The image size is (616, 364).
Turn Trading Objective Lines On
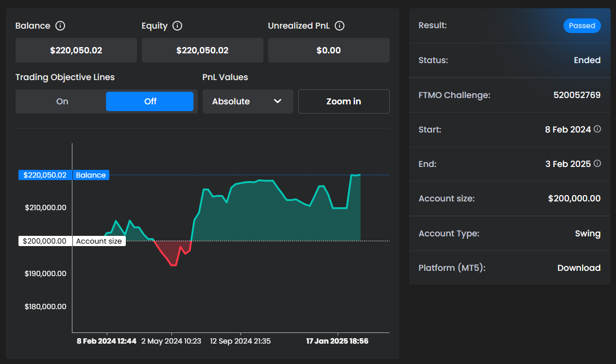pyautogui.click(x=62, y=101)
